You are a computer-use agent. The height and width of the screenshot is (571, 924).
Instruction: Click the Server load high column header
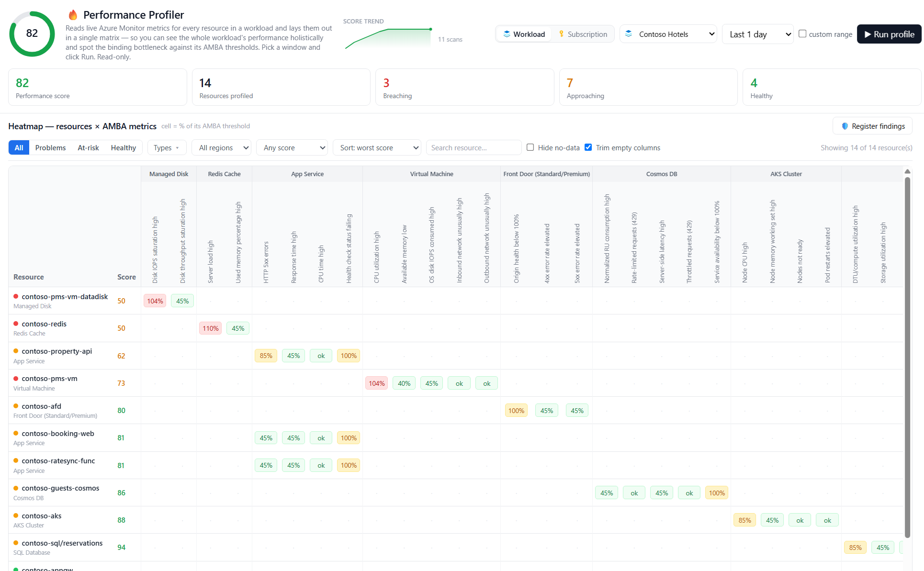tap(210, 261)
